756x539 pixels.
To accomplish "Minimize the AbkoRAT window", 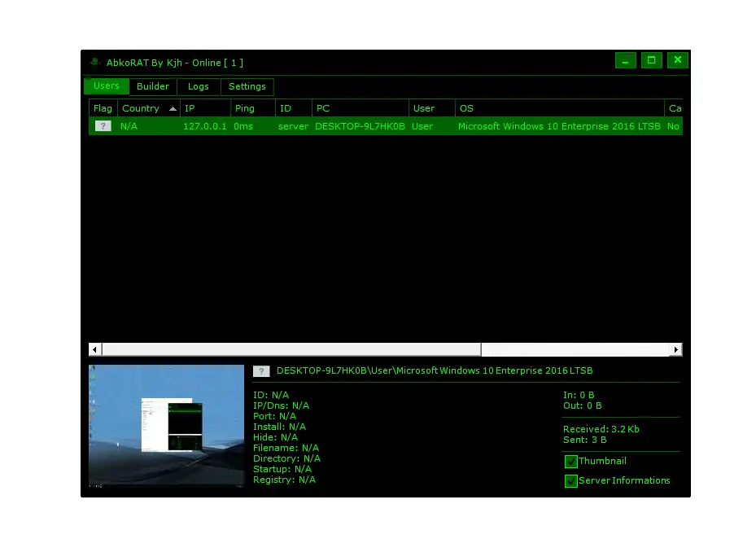I will [625, 60].
